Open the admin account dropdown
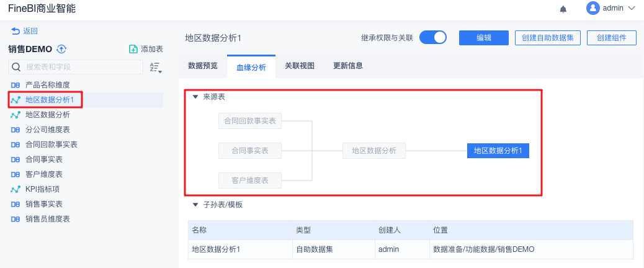The width and height of the screenshot is (644, 268). [x=632, y=9]
